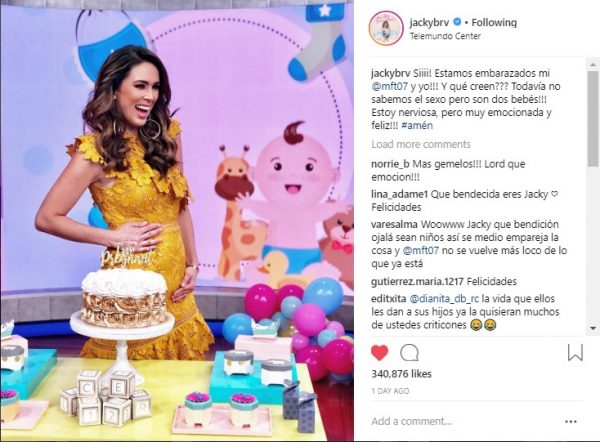Focus the Add a comment field
Viewport: 600px width, 442px height.
point(465,421)
